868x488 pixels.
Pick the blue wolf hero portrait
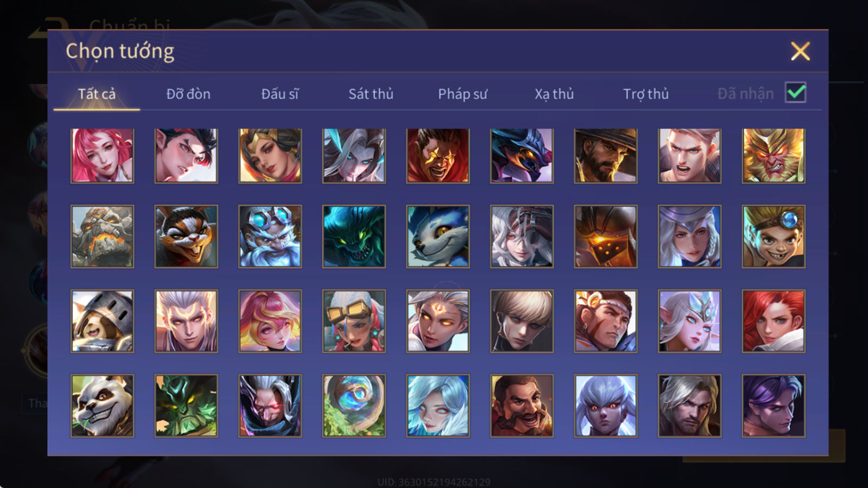[x=438, y=236]
